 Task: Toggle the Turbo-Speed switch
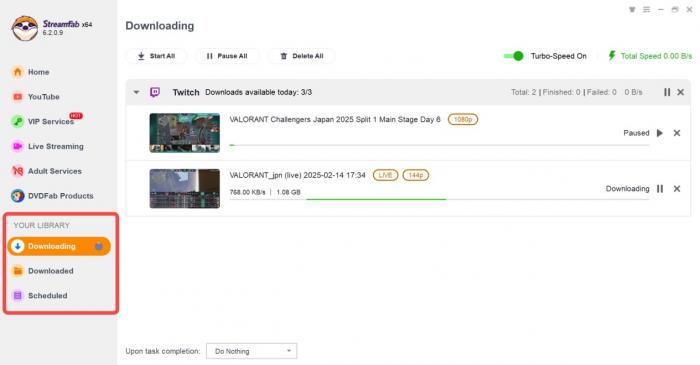pyautogui.click(x=513, y=56)
